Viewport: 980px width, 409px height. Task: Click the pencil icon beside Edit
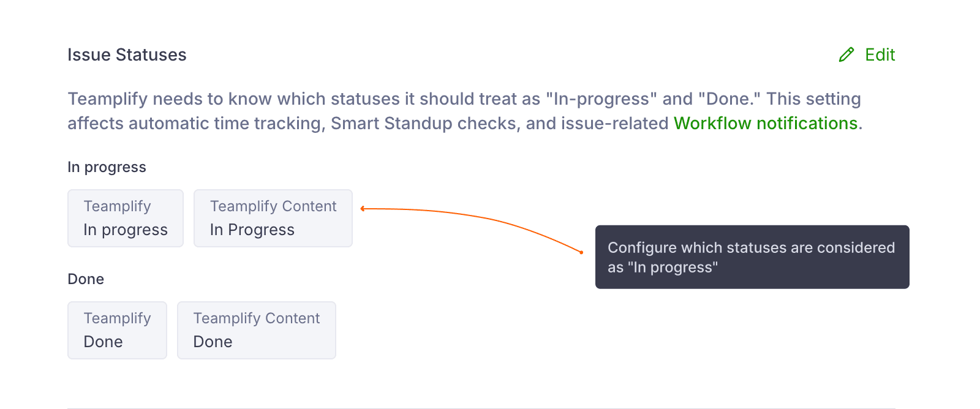[x=846, y=55]
